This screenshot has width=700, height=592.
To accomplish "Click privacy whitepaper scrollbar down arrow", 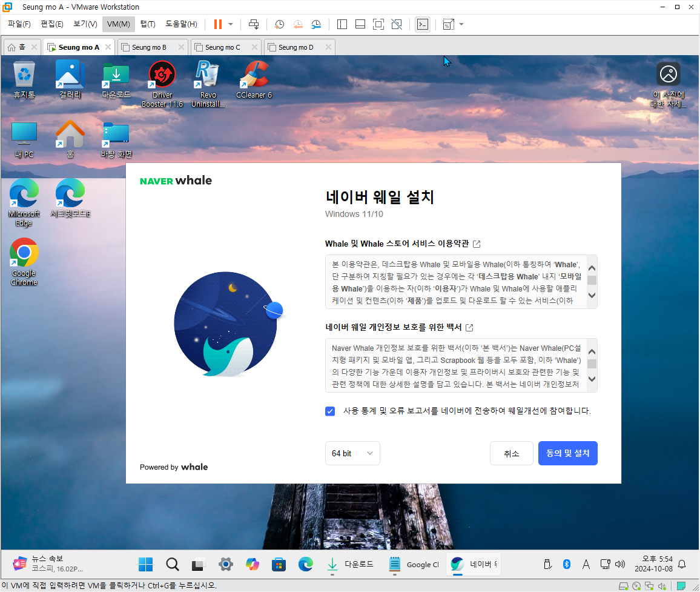I will click(x=592, y=379).
